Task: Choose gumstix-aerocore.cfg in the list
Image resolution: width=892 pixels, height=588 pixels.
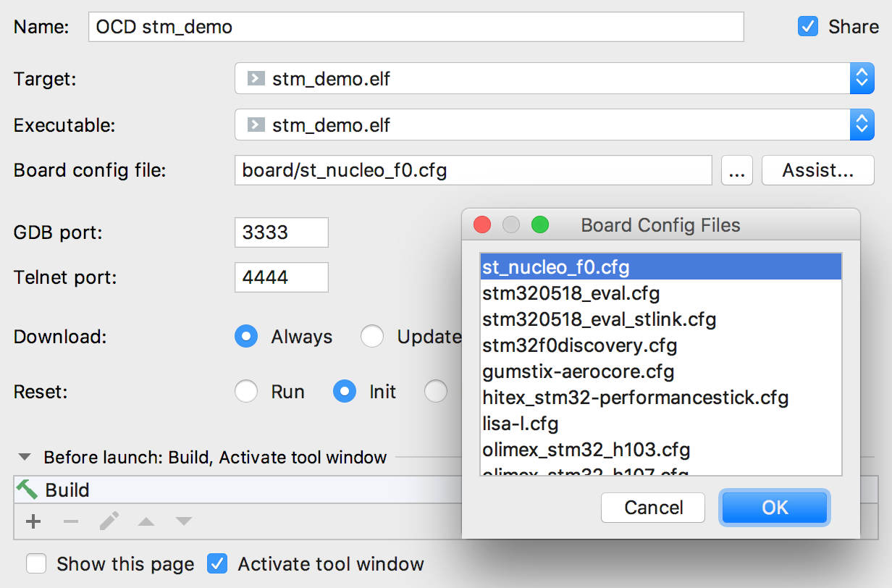Action: point(578,371)
